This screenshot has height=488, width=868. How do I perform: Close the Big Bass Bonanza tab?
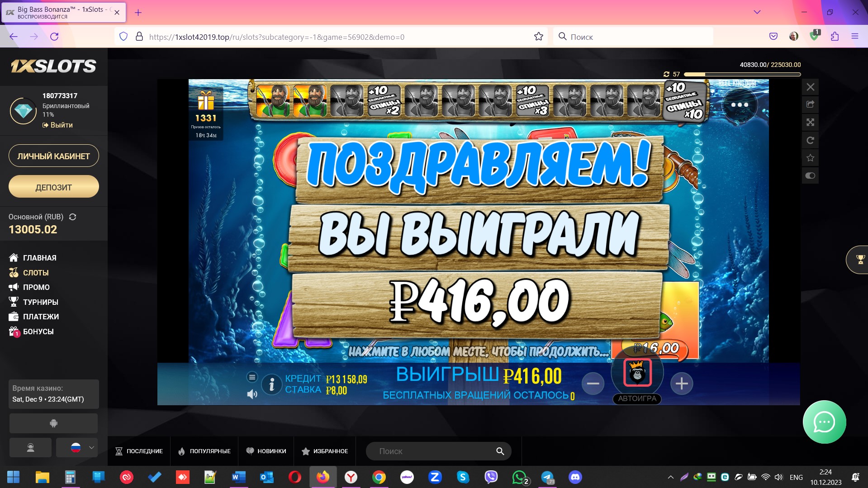pyautogui.click(x=117, y=13)
